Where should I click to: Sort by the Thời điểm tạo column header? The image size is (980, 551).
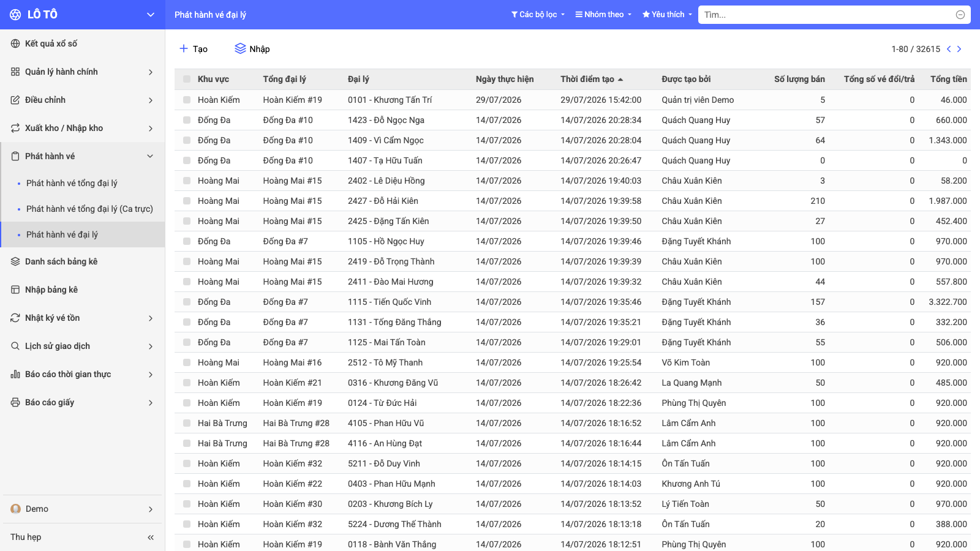tap(587, 79)
